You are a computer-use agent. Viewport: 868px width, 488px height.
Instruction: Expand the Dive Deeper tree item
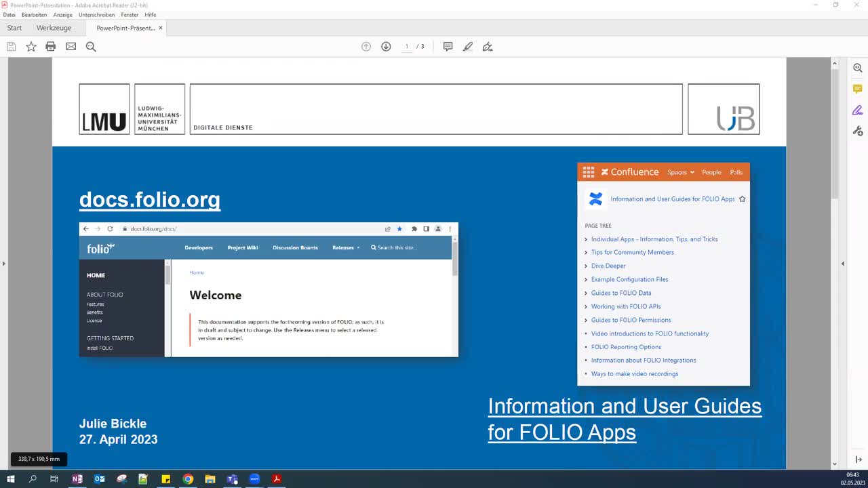click(x=586, y=266)
